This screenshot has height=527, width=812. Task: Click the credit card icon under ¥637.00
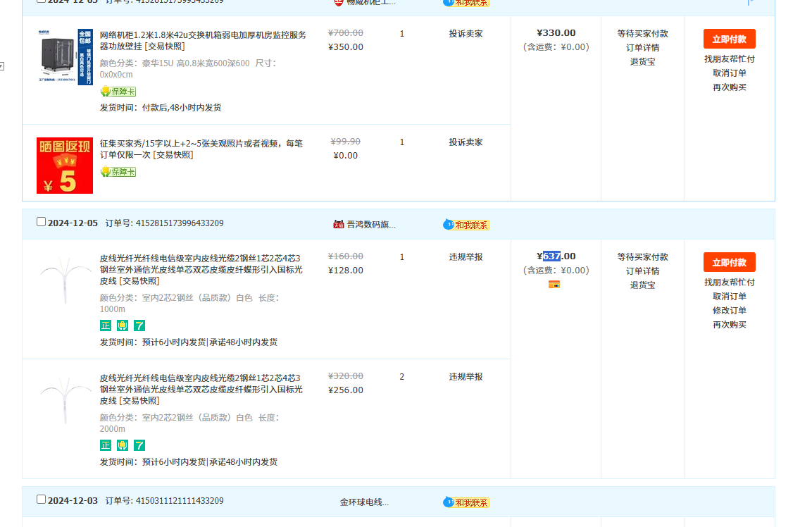coord(554,285)
